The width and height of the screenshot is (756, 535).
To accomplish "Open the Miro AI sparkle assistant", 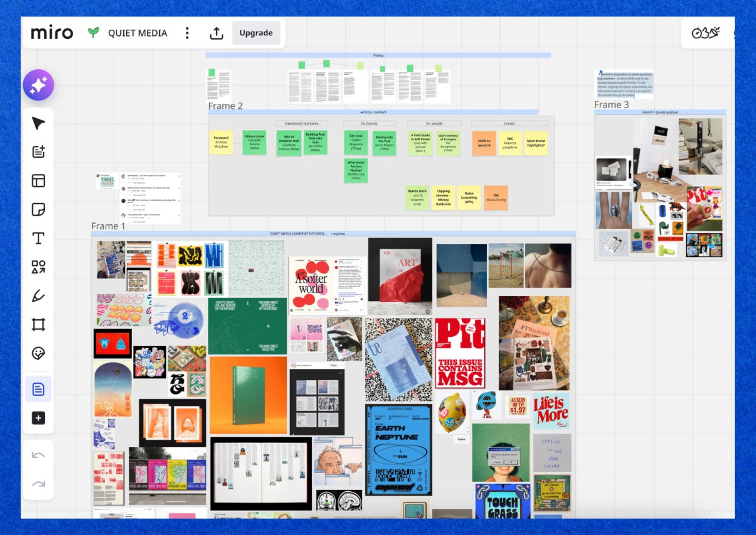I will click(x=38, y=85).
